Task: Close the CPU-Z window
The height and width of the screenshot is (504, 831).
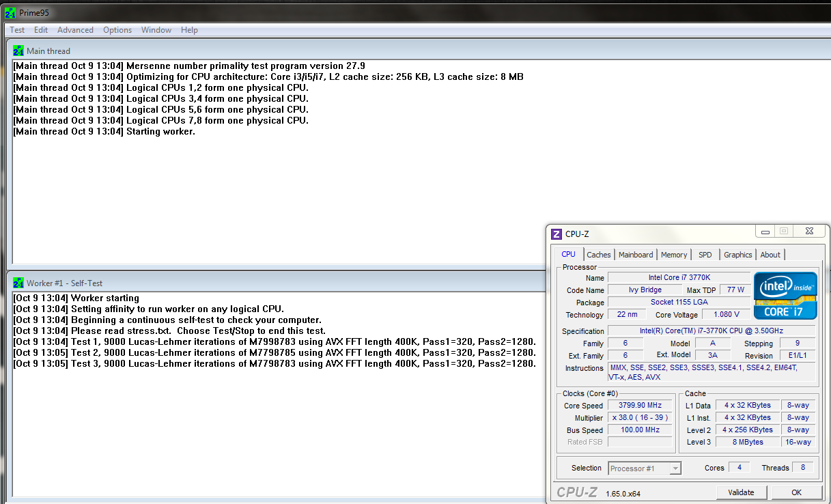Action: (808, 232)
